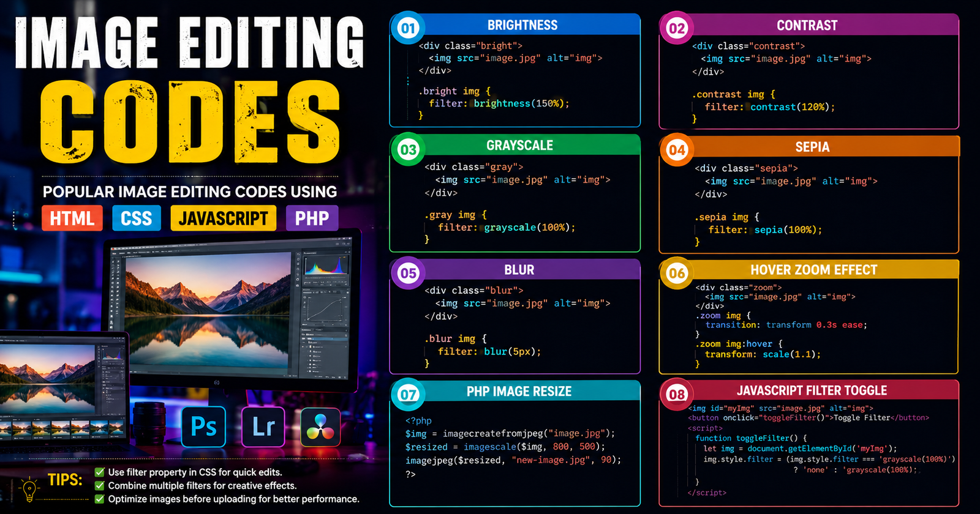Click the large yellow 'CODES' title
The height and width of the screenshot is (514, 980).
coord(190,121)
